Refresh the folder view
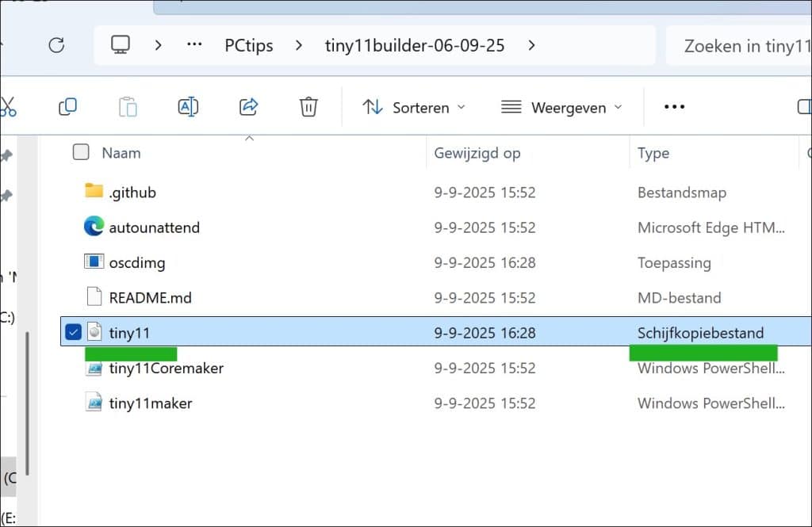 click(x=56, y=45)
